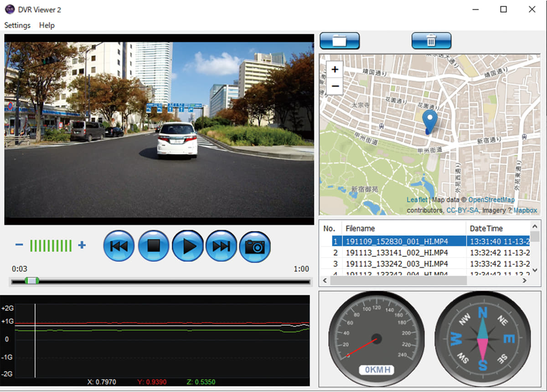Decrease volume with the minus icon
547x392 pixels.
[x=19, y=245]
